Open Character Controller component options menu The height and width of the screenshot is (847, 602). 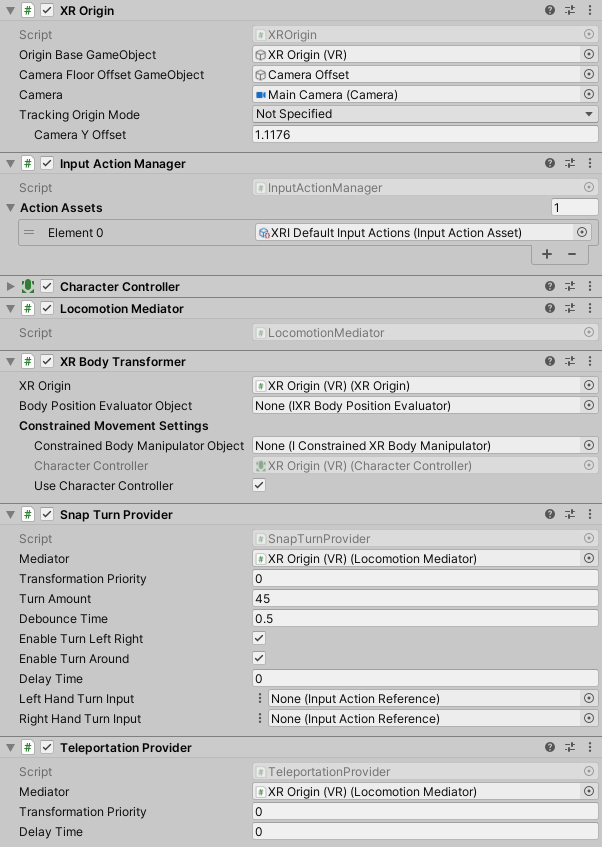click(x=589, y=287)
